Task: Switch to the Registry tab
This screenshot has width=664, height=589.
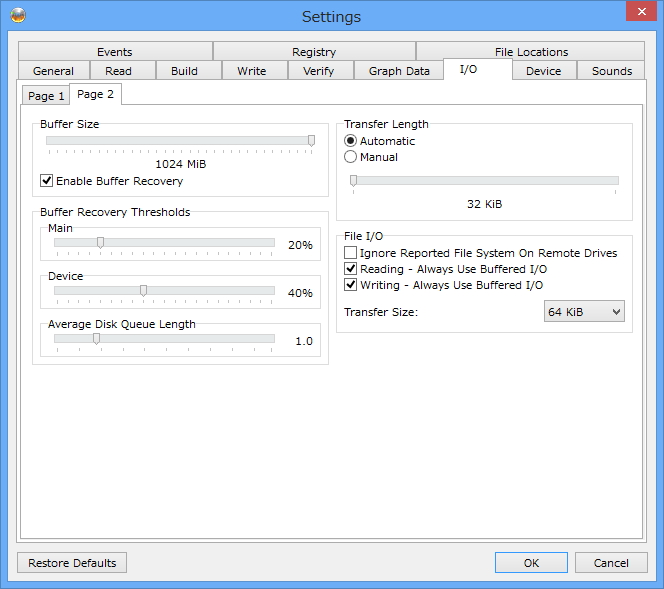Action: coord(314,52)
